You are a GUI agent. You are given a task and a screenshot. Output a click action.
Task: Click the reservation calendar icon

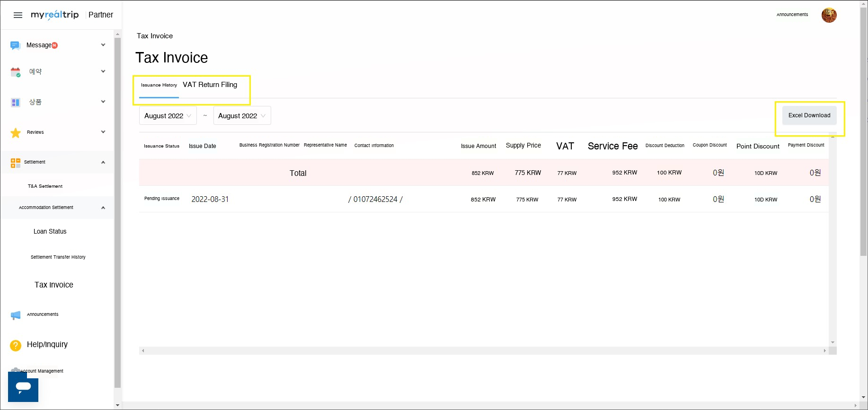point(16,72)
